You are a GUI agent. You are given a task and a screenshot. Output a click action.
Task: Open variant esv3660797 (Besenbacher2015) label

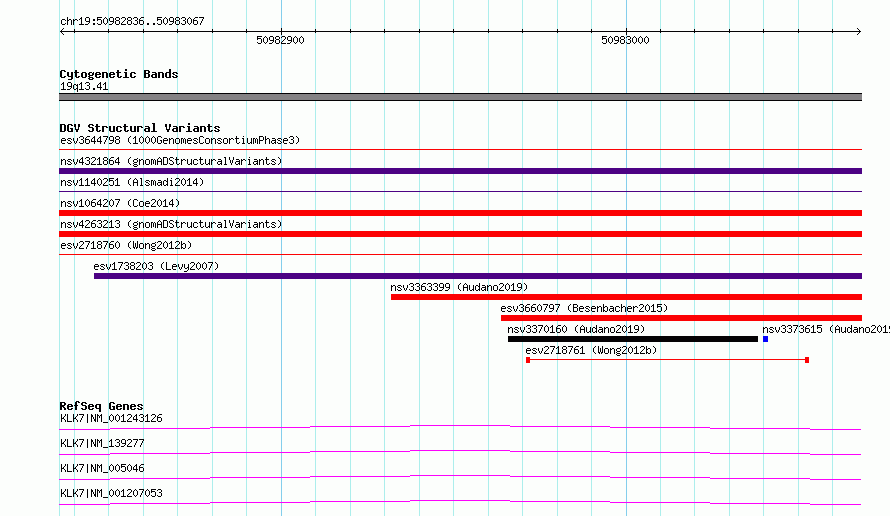(584, 308)
